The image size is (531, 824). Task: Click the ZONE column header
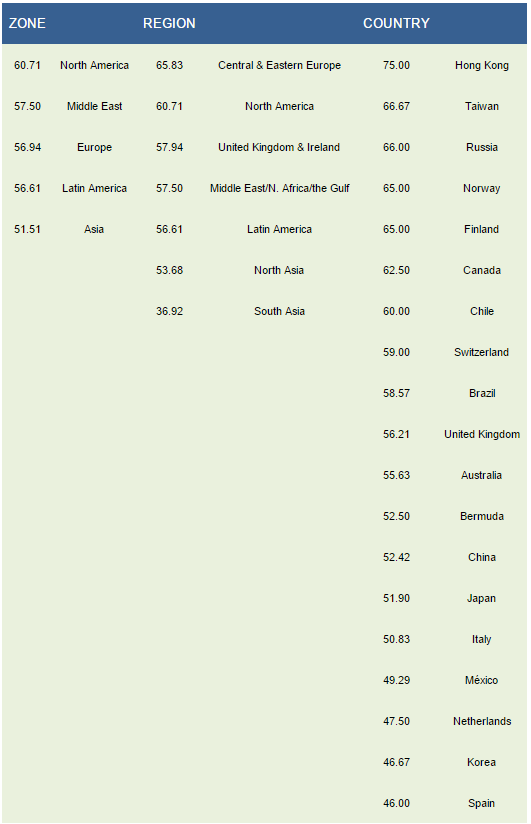27,23
